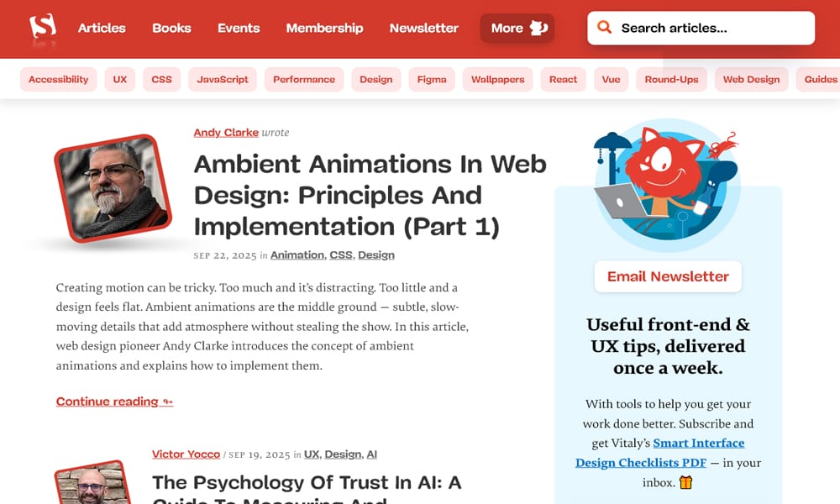Open the Smart Interface Design Checklists PDF link
This screenshot has height=504, width=840.
[700, 443]
